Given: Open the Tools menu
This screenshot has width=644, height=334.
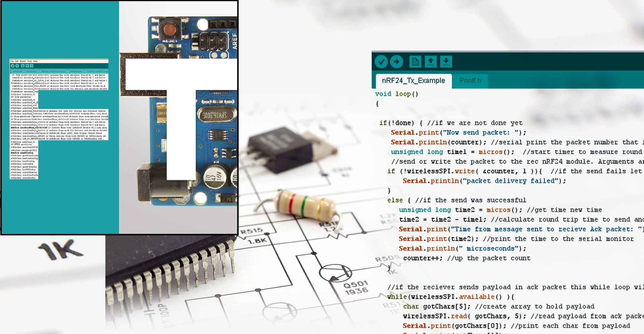Looking at the screenshot, I should [x=30, y=61].
